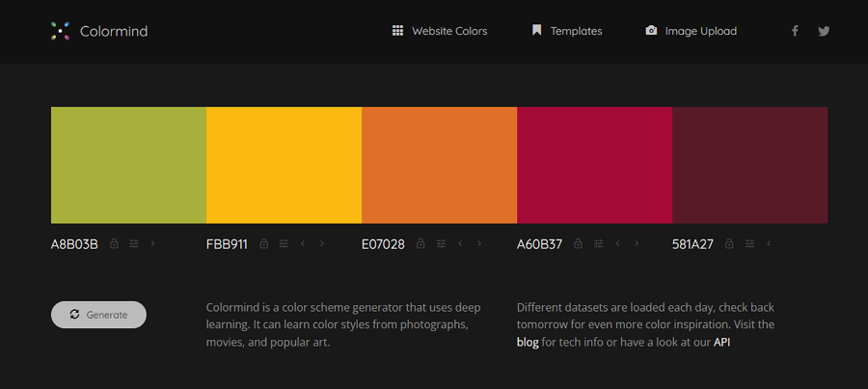Screen dimensions: 868x389
Task: Lock the A8B03B color
Action: [x=114, y=243]
